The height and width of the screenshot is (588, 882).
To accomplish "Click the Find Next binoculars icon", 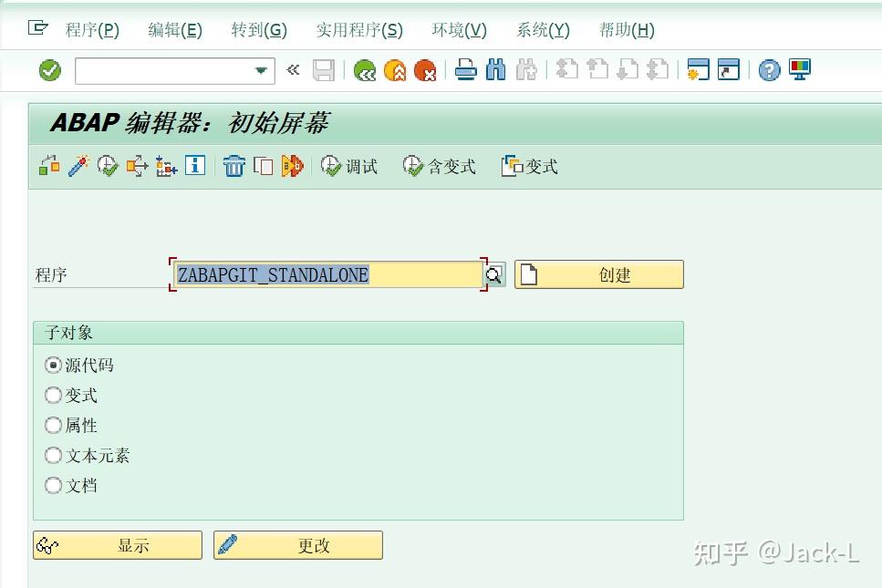I will click(x=526, y=69).
